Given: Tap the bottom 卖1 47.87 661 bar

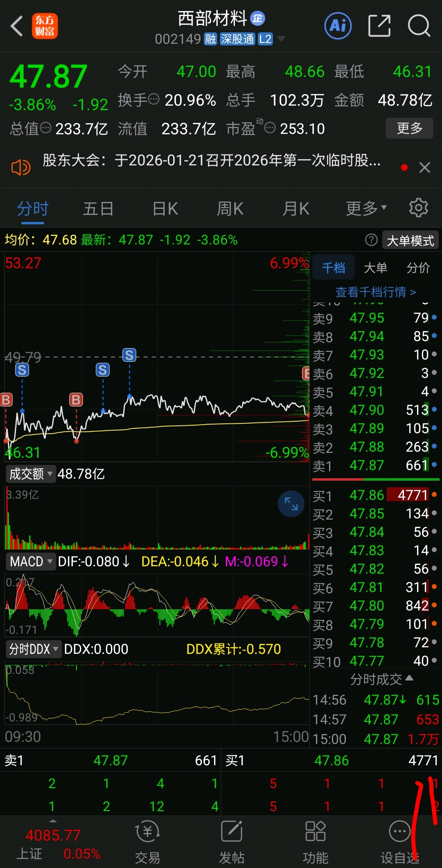Looking at the screenshot, I should point(110,760).
